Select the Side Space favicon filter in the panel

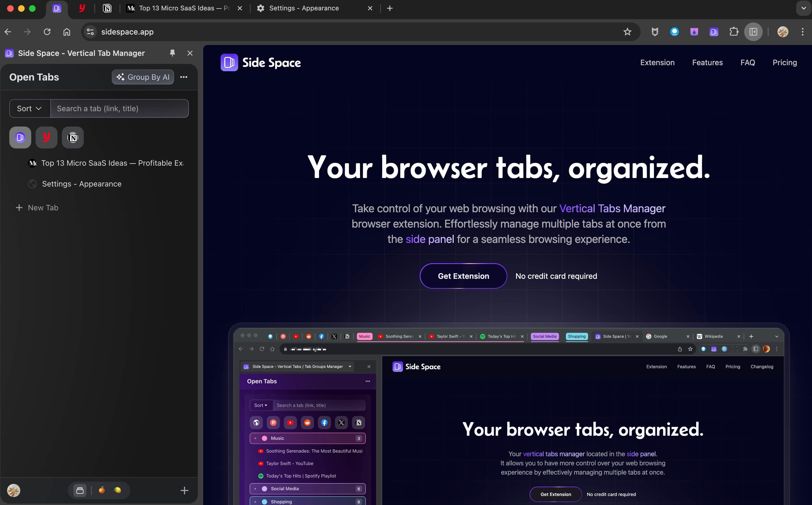pos(20,137)
